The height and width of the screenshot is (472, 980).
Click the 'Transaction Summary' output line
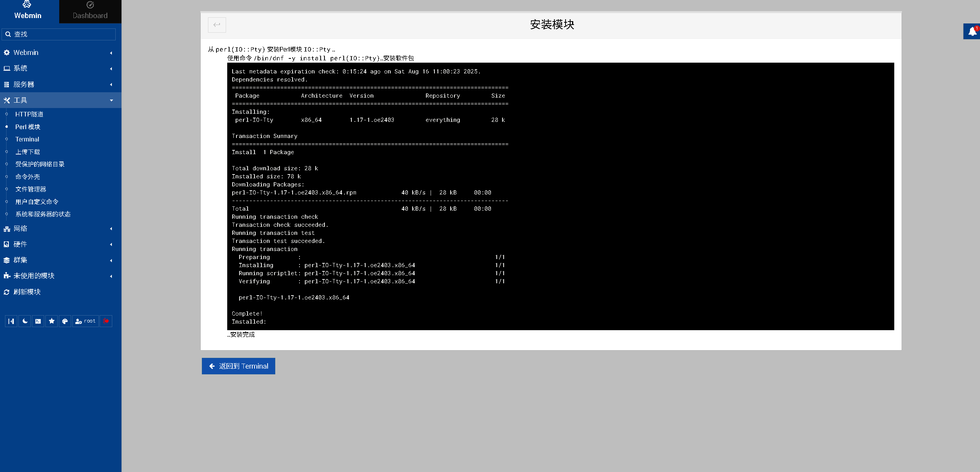point(265,136)
